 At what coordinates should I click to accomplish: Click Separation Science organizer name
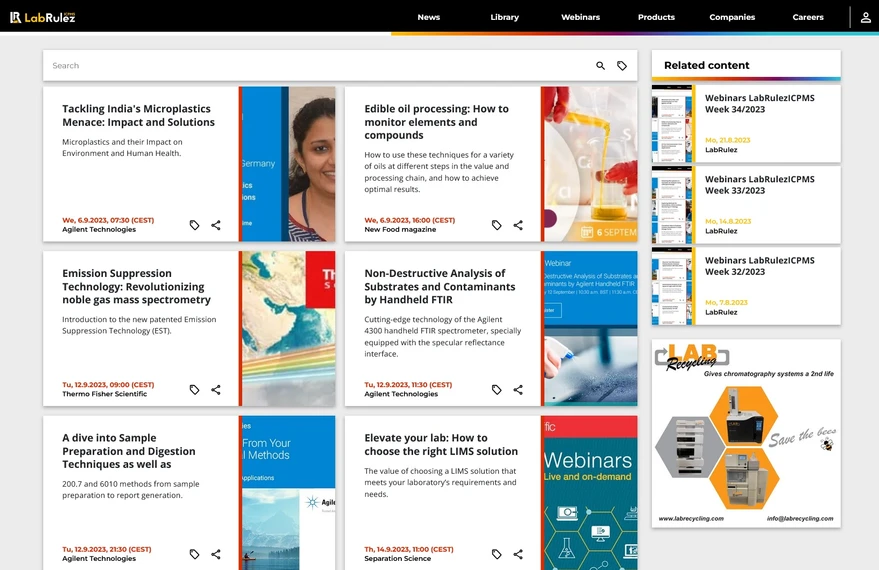pyautogui.click(x=398, y=559)
